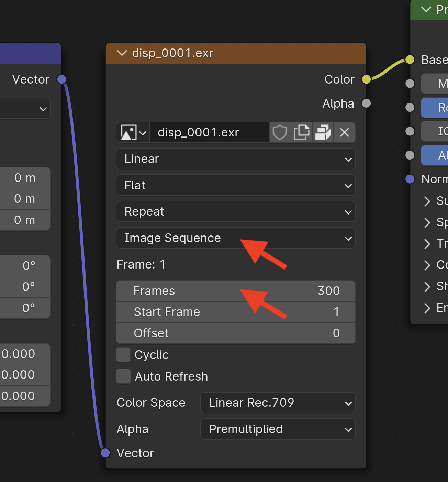Screen dimensions: 448x482
Task: Click the Open Image file icon
Action: pos(323,133)
